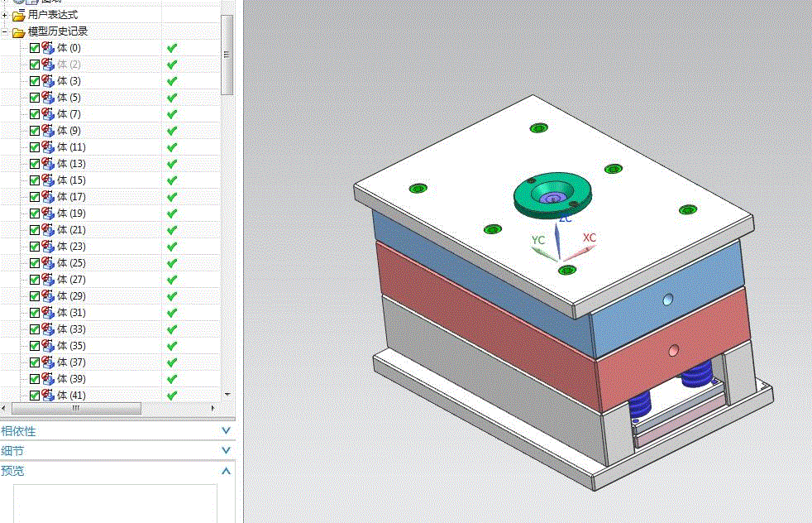This screenshot has height=523, width=812.
Task: Click the vertical scrollbar thumb in navigator
Action: tap(227, 55)
